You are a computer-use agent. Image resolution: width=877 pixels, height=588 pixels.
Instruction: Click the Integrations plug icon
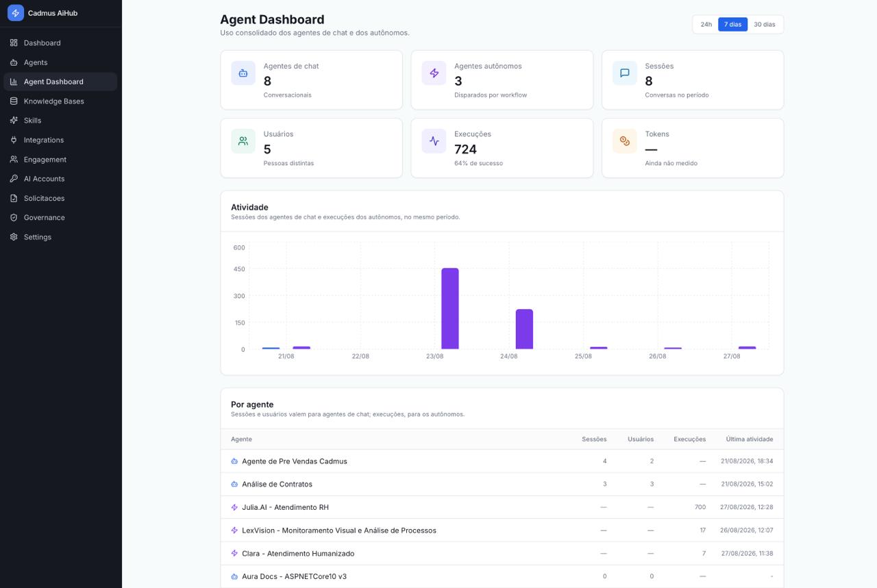tap(14, 140)
